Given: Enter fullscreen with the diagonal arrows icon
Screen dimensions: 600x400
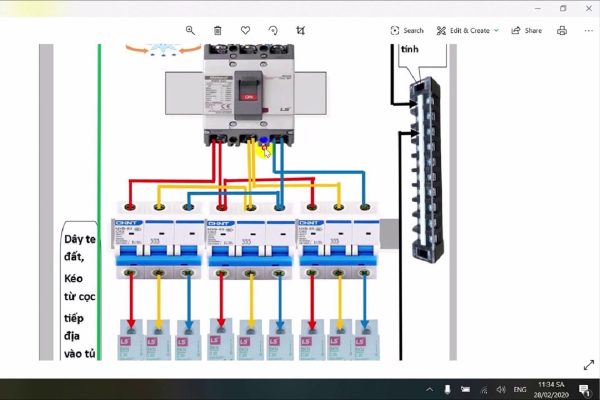Looking at the screenshot, I should tap(589, 365).
